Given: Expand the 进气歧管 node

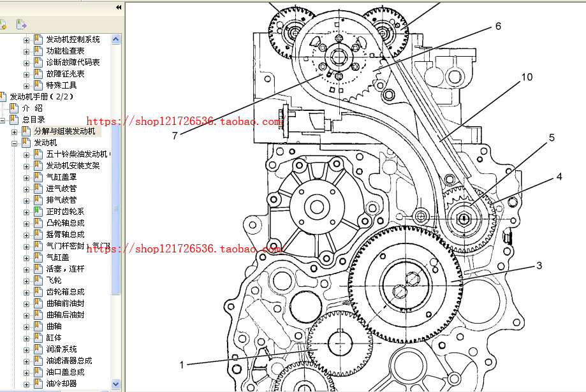Looking at the screenshot, I should tap(26, 189).
